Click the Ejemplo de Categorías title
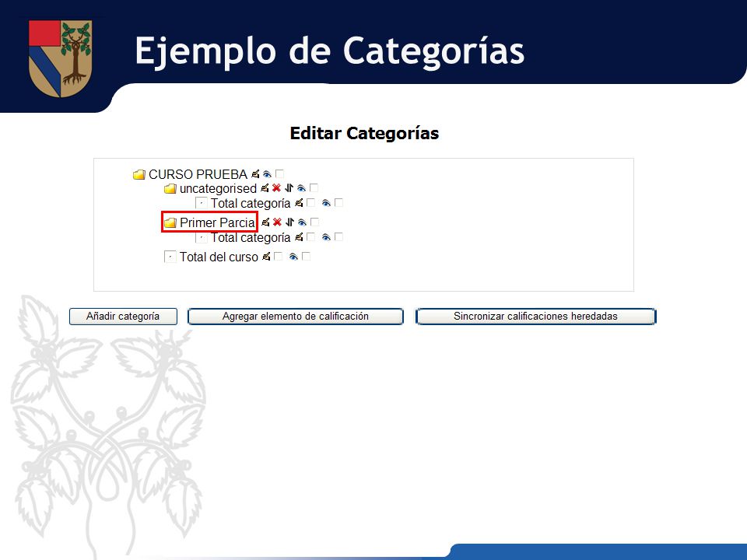 click(330, 51)
